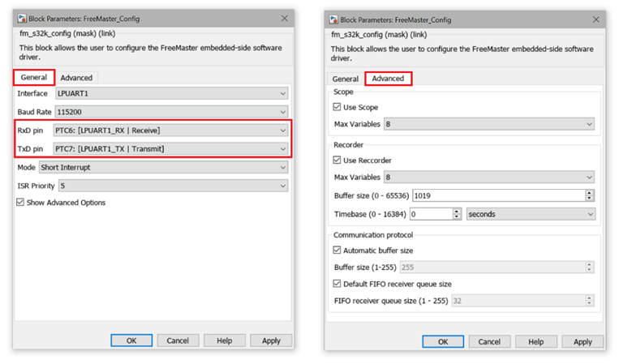Open the RxD pin dropdown
619x364 pixels.
click(170, 131)
